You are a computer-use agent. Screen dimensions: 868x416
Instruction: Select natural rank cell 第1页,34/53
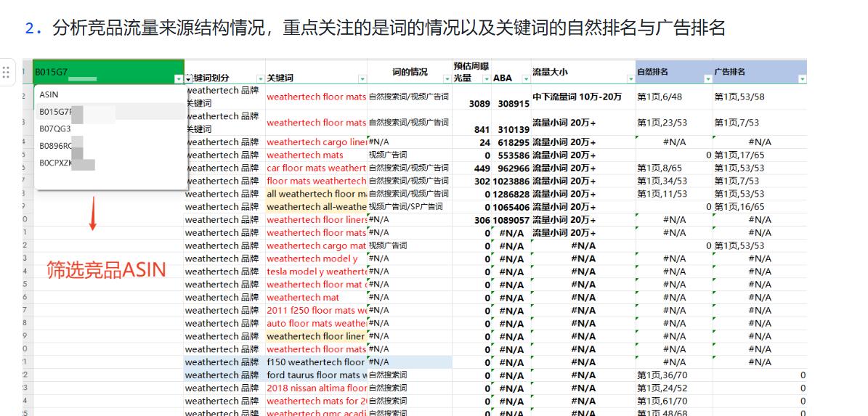[x=674, y=181]
